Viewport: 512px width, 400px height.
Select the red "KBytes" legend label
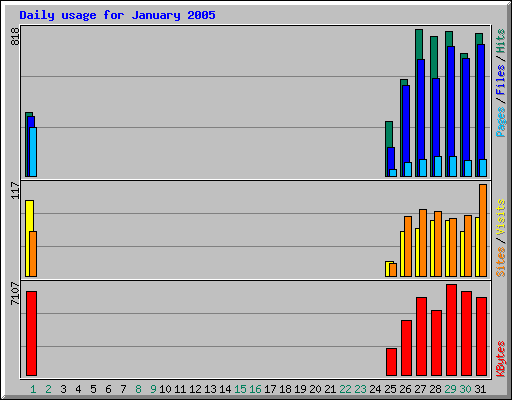pyautogui.click(x=501, y=359)
